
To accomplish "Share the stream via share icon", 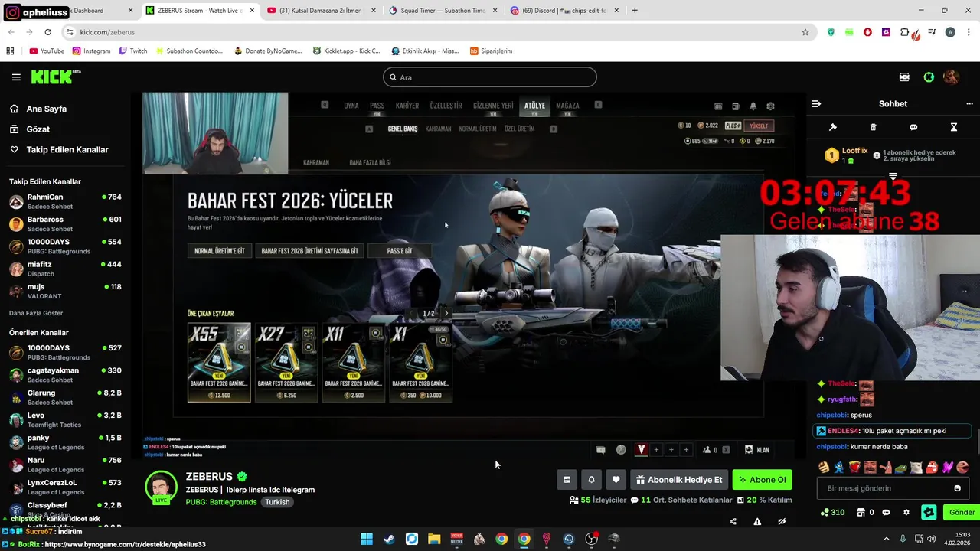I will tap(733, 522).
